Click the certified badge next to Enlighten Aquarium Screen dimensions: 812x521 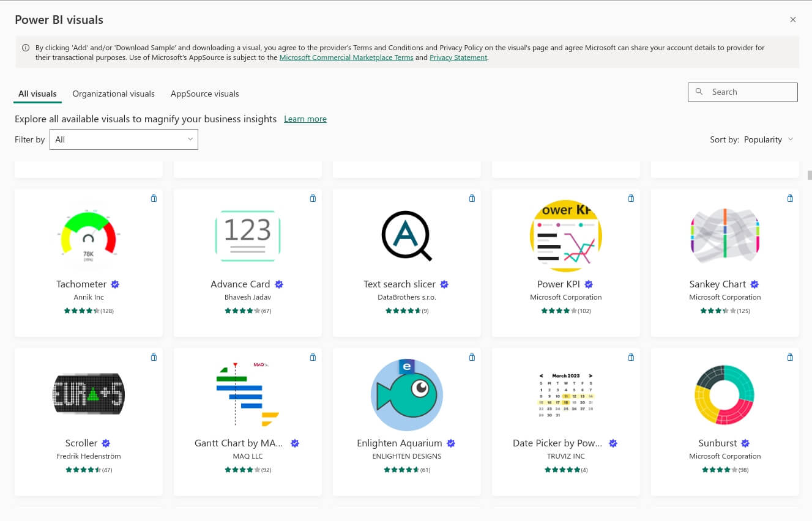coord(451,443)
